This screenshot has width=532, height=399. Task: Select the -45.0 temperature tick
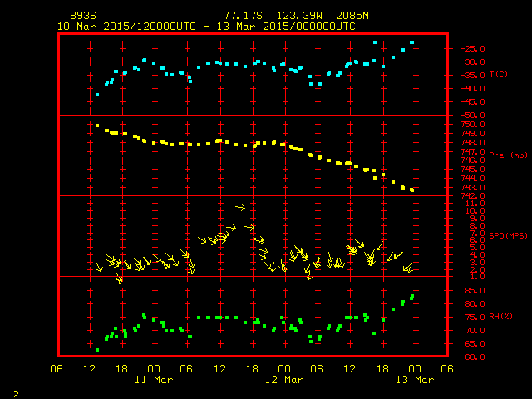point(473,101)
